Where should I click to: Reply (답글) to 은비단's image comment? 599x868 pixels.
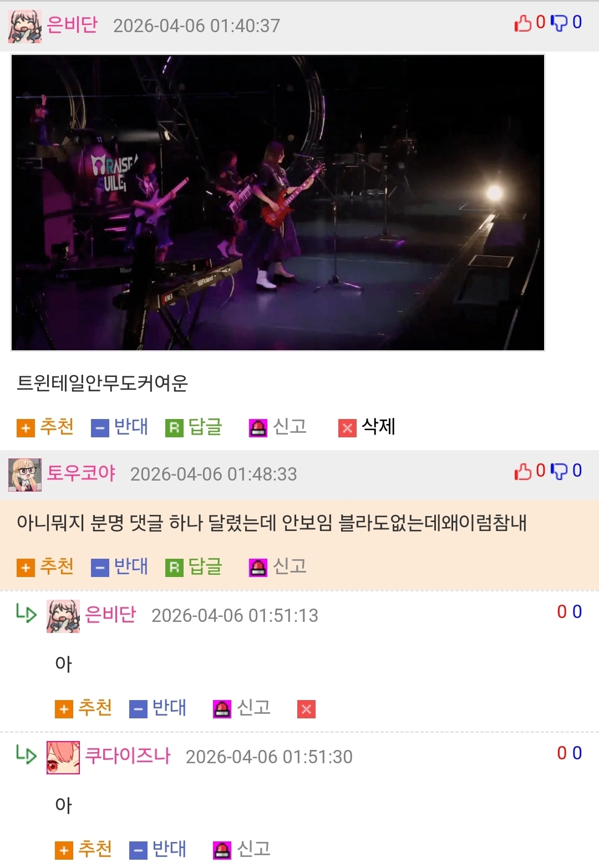pos(194,427)
